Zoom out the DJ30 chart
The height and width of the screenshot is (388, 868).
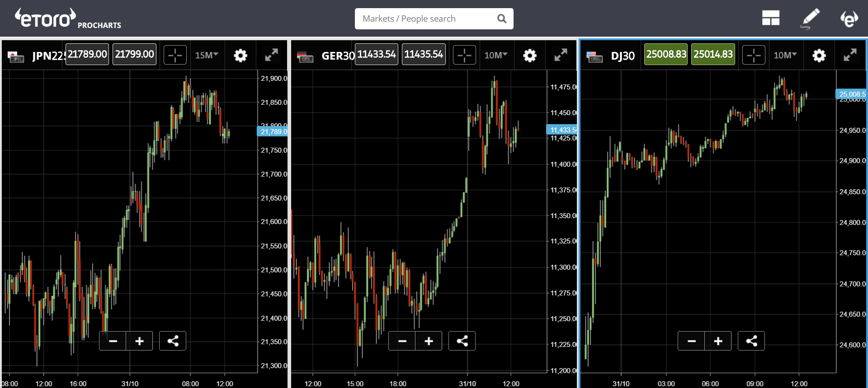pyautogui.click(x=692, y=341)
